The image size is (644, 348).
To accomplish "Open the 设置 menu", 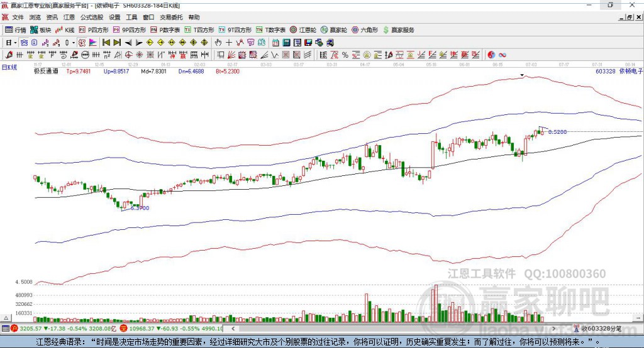I will pyautogui.click(x=114, y=17).
